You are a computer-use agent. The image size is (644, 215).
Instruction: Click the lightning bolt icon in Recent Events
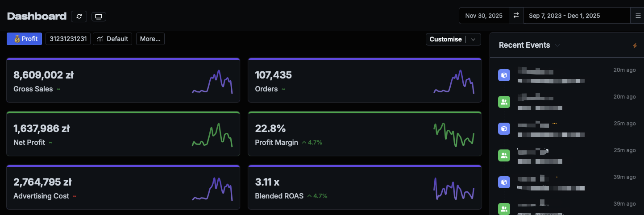point(635,45)
